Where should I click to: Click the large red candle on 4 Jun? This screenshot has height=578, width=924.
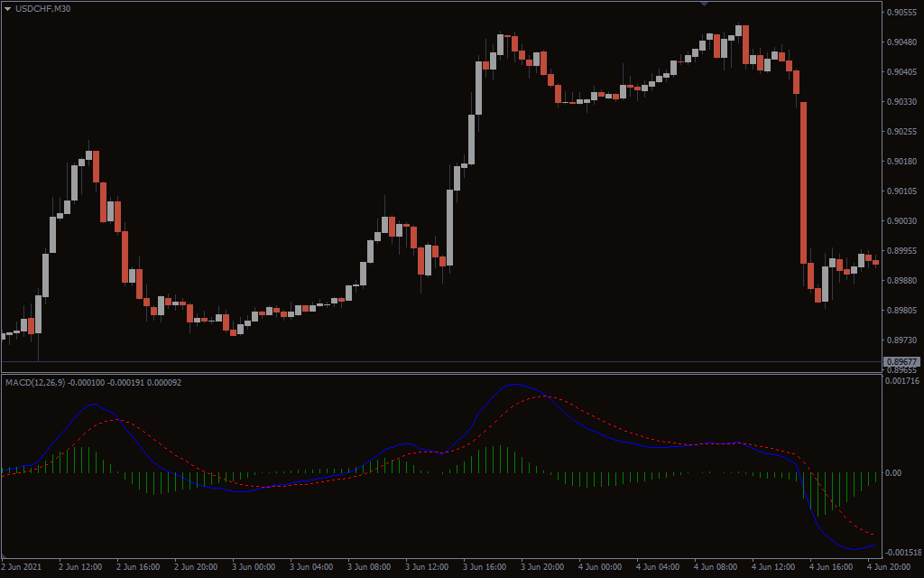pyautogui.click(x=803, y=182)
